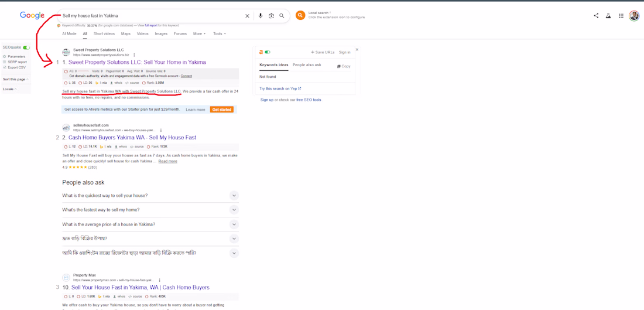Image resolution: width=644 pixels, height=310 pixels.
Task: Open the three-dot menu beside sellmyhousefast.com URL
Action: [x=160, y=130]
